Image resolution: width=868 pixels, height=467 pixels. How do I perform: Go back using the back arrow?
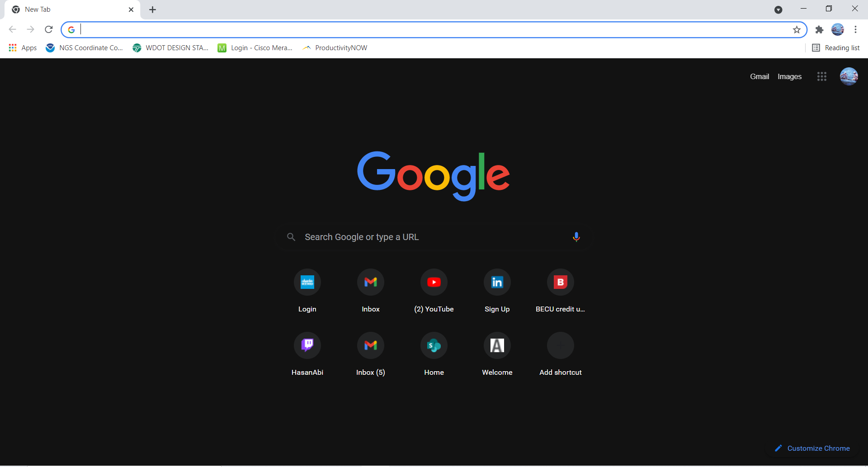pos(12,30)
